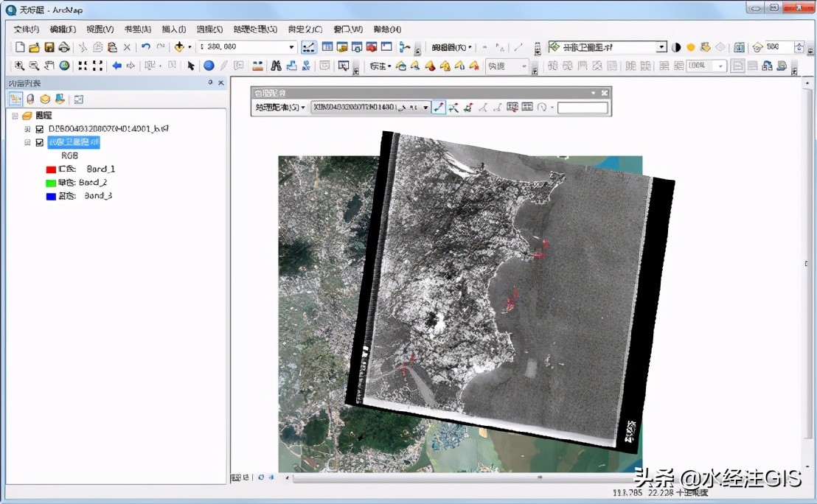Viewport: 817px width, 504px height.
Task: Click the Go Back to Previous Extent arrow
Action: [x=117, y=66]
